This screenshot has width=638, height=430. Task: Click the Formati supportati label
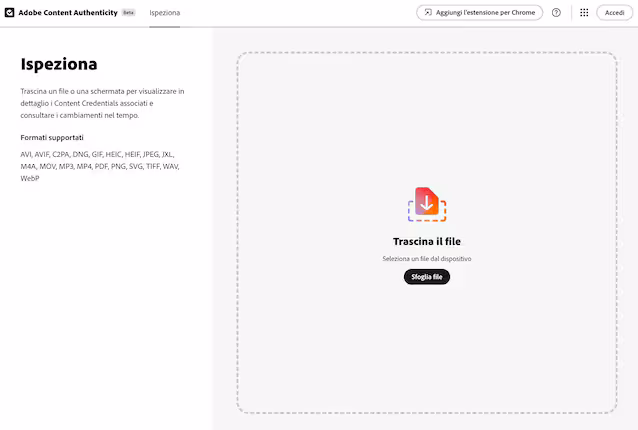coord(52,138)
